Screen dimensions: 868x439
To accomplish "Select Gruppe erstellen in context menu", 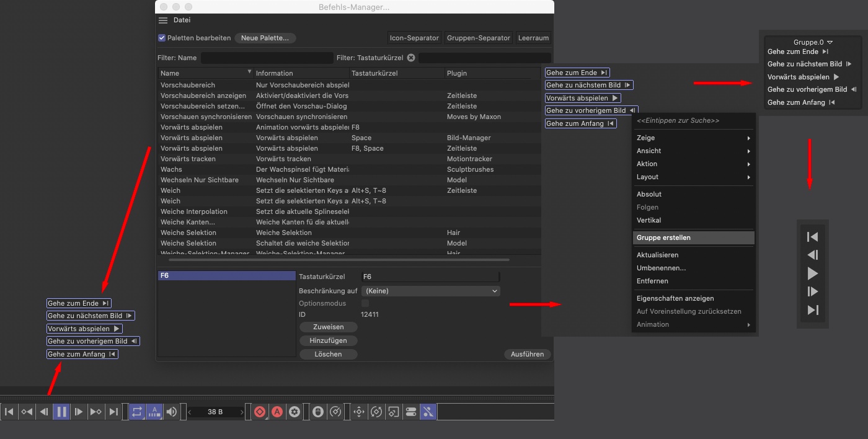I will click(x=663, y=237).
